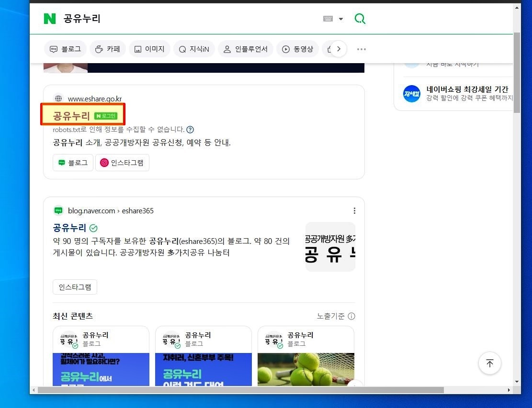This screenshot has height=408, width=532.
Task: Switch to the 이미지 tab
Action: click(149, 49)
